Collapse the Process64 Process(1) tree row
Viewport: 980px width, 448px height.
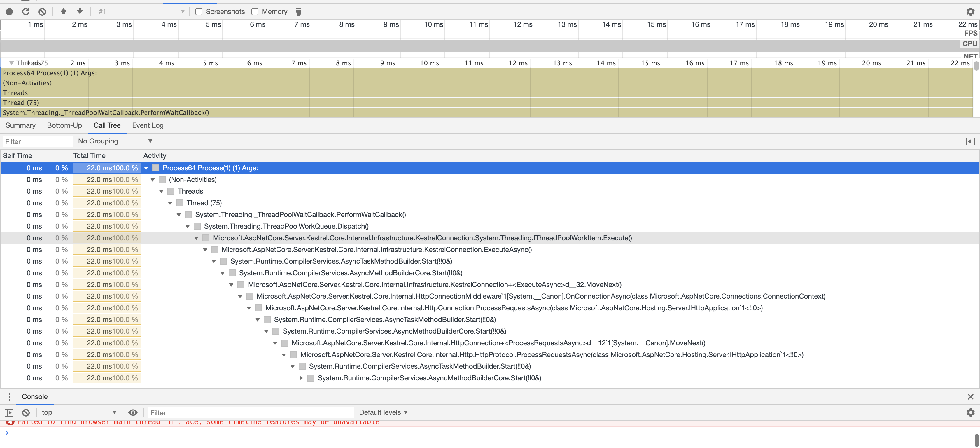(146, 168)
